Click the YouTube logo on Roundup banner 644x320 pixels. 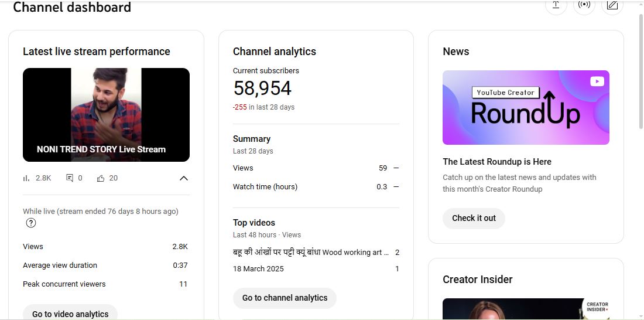click(597, 81)
